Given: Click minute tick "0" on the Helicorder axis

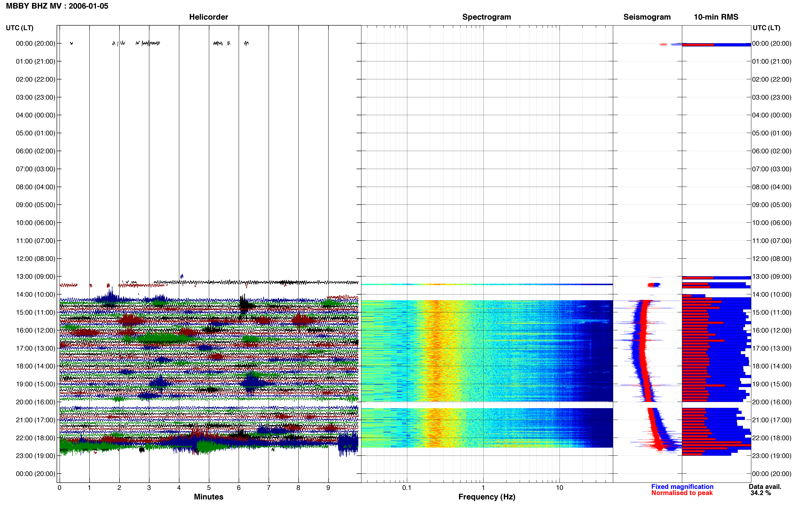Looking at the screenshot, I should pyautogui.click(x=59, y=488).
